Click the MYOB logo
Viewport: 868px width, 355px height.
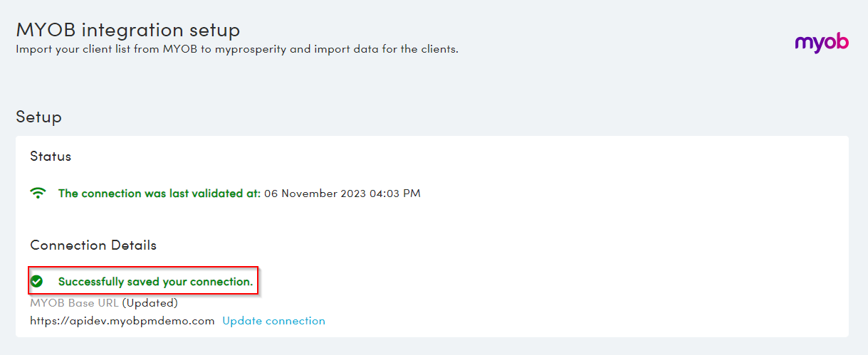coord(822,42)
